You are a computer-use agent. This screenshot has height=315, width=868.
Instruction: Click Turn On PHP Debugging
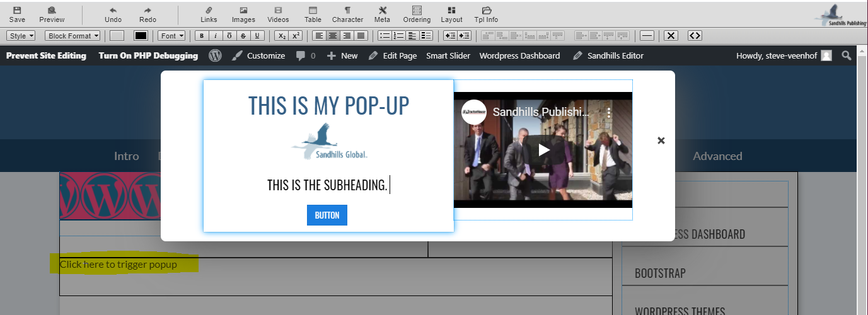coord(148,55)
